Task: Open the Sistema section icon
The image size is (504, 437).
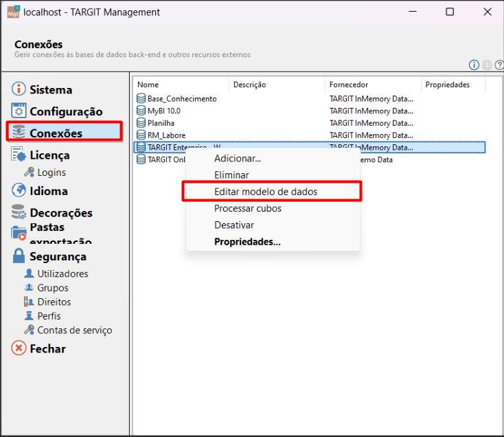Action: (x=19, y=89)
